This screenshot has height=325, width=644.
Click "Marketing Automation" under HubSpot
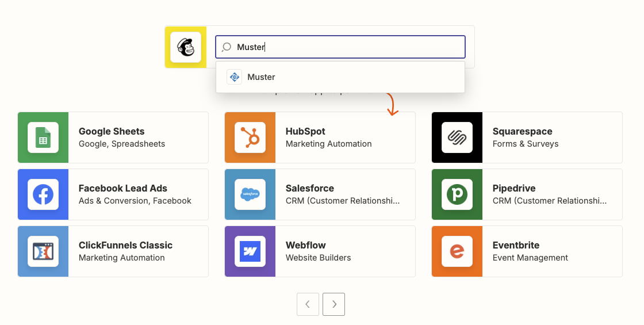click(x=328, y=144)
